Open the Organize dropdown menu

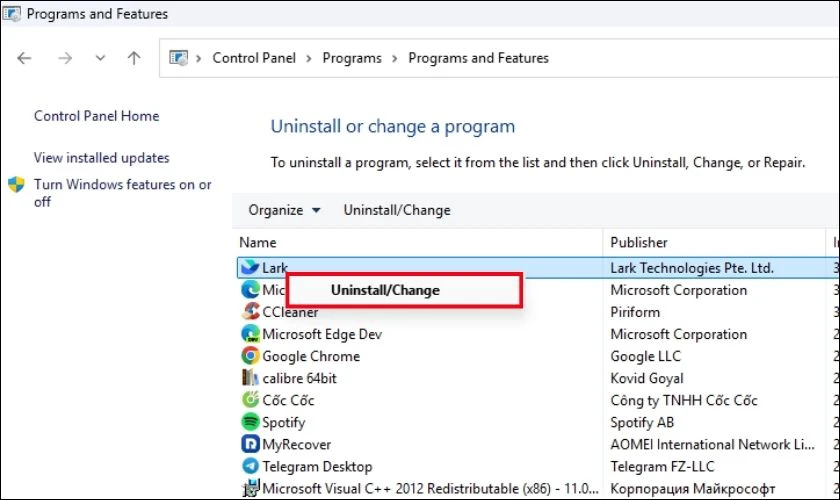[x=284, y=210]
